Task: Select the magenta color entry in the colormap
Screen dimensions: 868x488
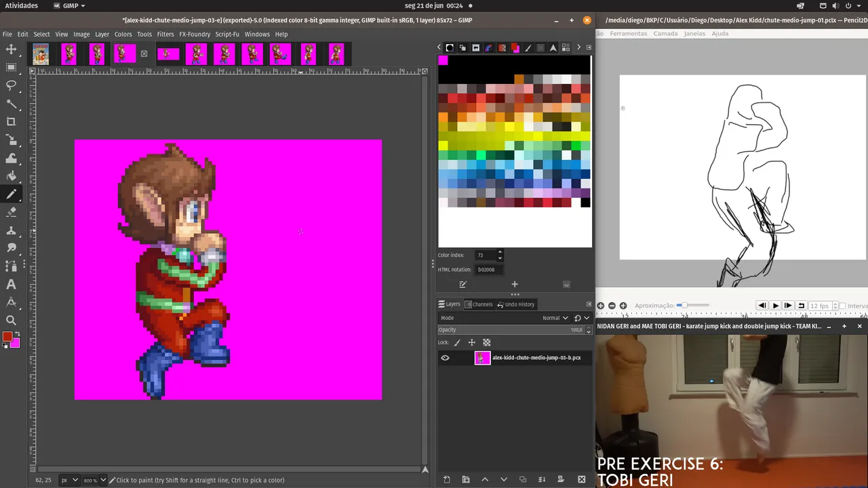Action: [x=443, y=60]
